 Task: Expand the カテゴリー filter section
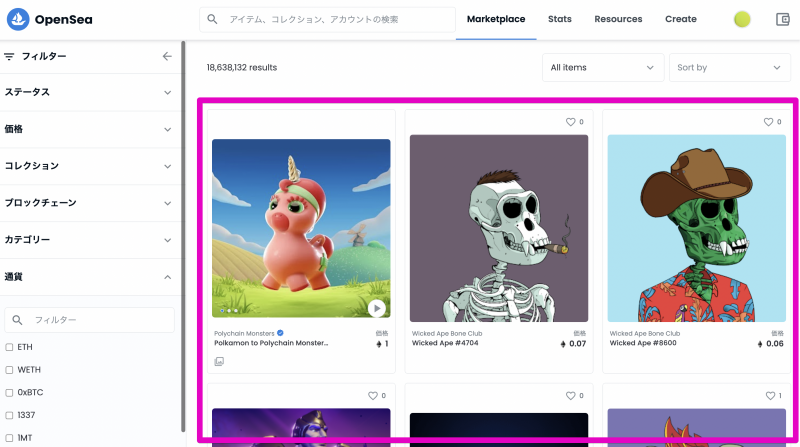pos(90,239)
